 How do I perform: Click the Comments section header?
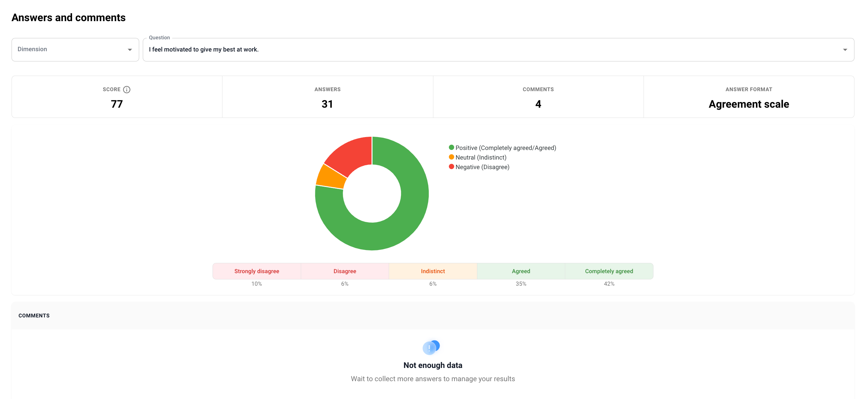[34, 315]
